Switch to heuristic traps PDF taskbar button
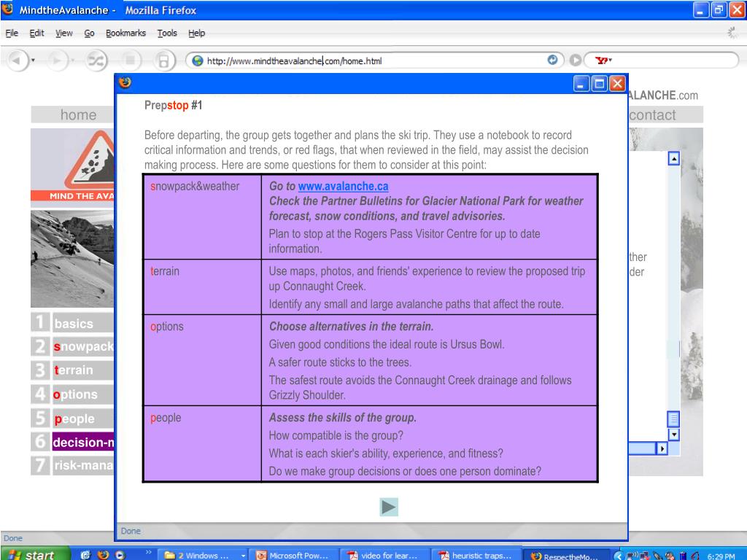The height and width of the screenshot is (560, 747). click(x=476, y=555)
